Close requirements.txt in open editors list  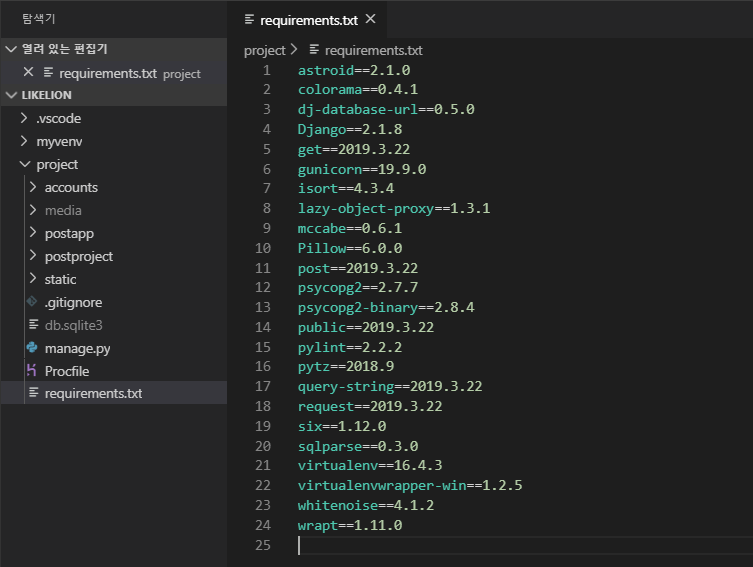(28, 72)
